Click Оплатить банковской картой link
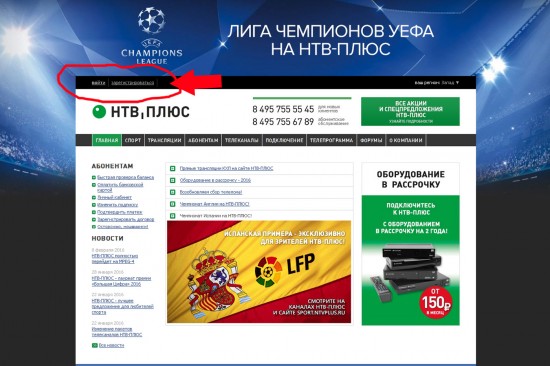 (x=120, y=187)
